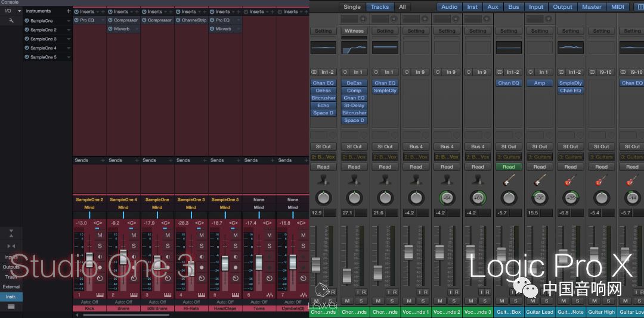
Task: Open the dropdown arrow next to SampleOne instrument
Action: (x=69, y=21)
